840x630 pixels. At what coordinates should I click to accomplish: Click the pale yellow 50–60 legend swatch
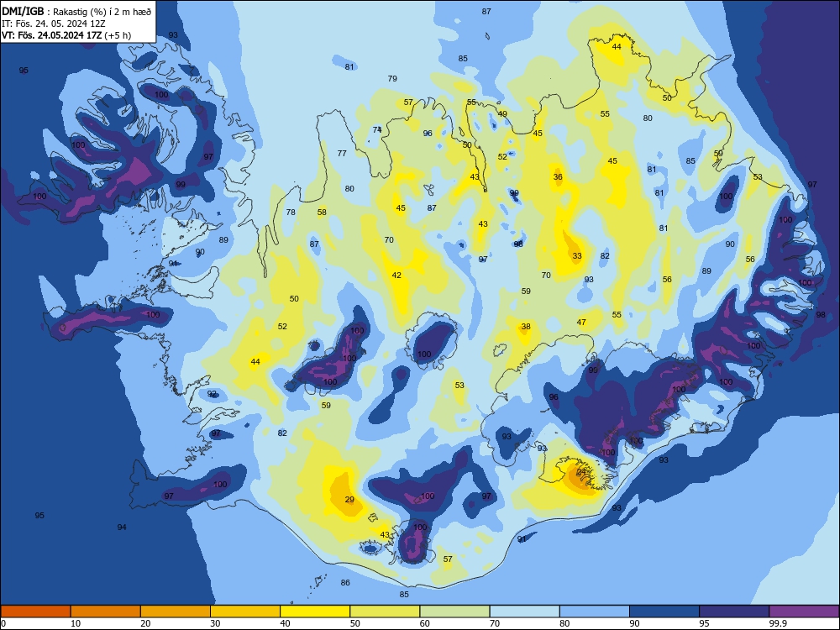click(x=385, y=612)
